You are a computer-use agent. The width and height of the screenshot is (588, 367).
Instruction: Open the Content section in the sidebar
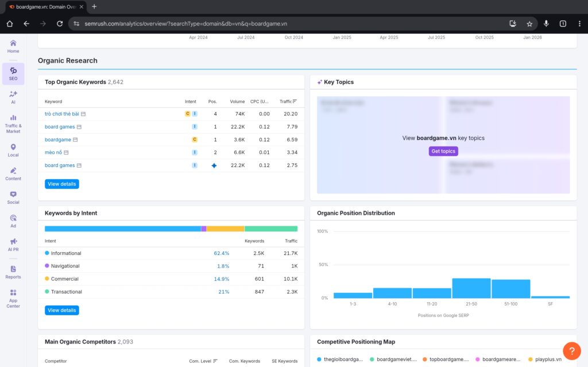click(x=13, y=172)
